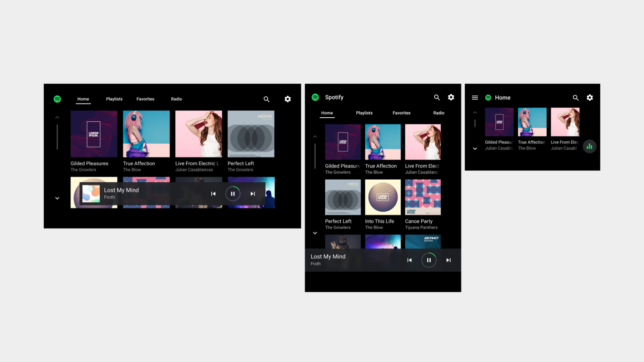
Task: Open the Lost My Mind track title in the middle player
Action: click(328, 256)
